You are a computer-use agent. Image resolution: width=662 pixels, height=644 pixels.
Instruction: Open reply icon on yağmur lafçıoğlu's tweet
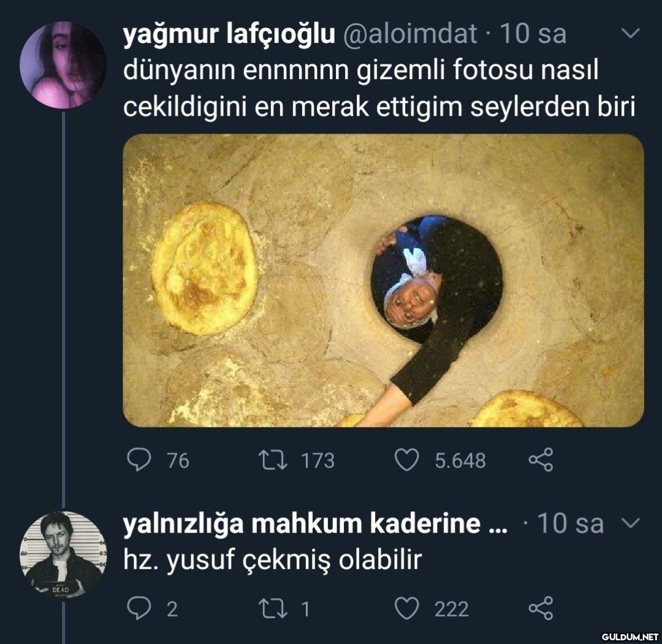139,460
